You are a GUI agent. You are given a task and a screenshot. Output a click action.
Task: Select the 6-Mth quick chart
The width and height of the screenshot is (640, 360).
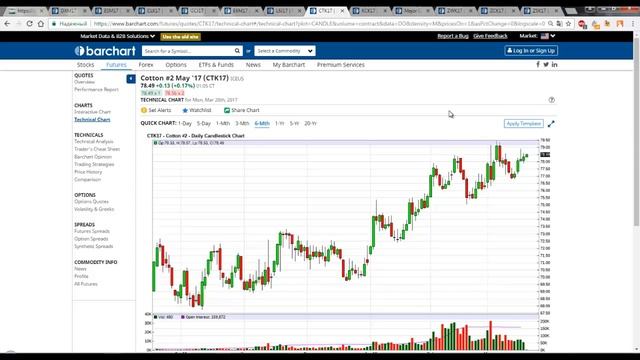pyautogui.click(x=262, y=123)
